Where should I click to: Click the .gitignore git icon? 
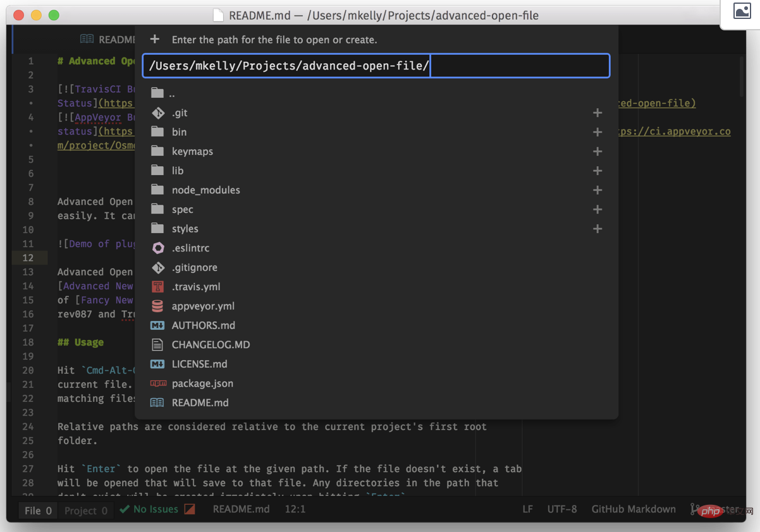158,268
